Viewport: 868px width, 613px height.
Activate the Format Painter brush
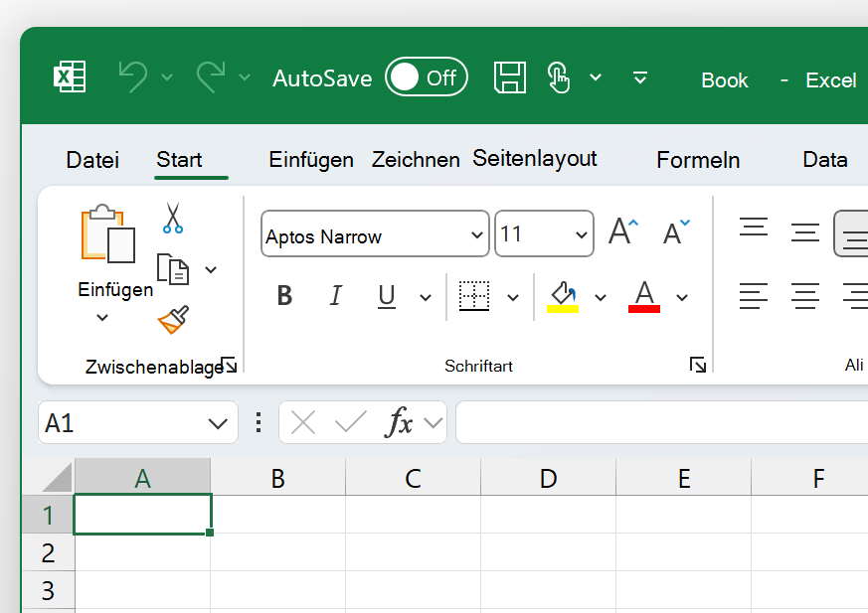[173, 320]
